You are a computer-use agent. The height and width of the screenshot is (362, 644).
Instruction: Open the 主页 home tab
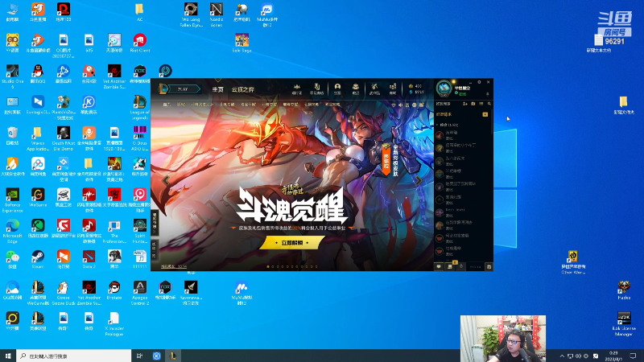[x=217, y=89]
